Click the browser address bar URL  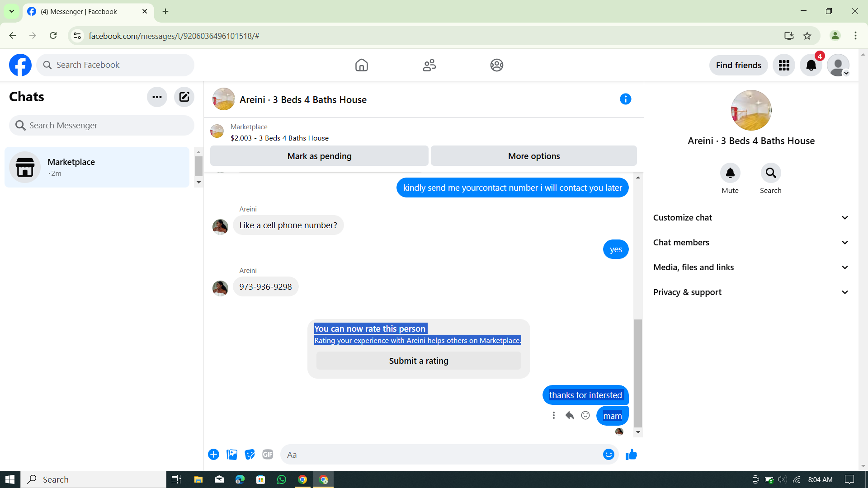174,36
